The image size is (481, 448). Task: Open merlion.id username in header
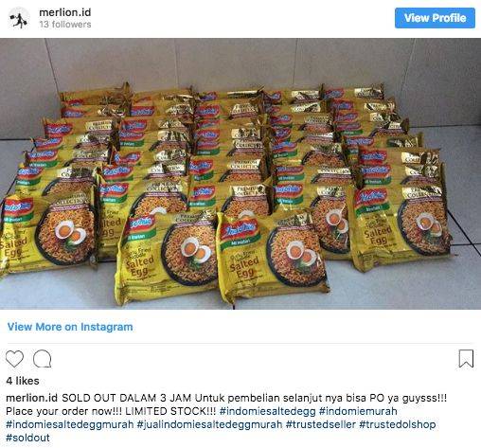coord(65,12)
